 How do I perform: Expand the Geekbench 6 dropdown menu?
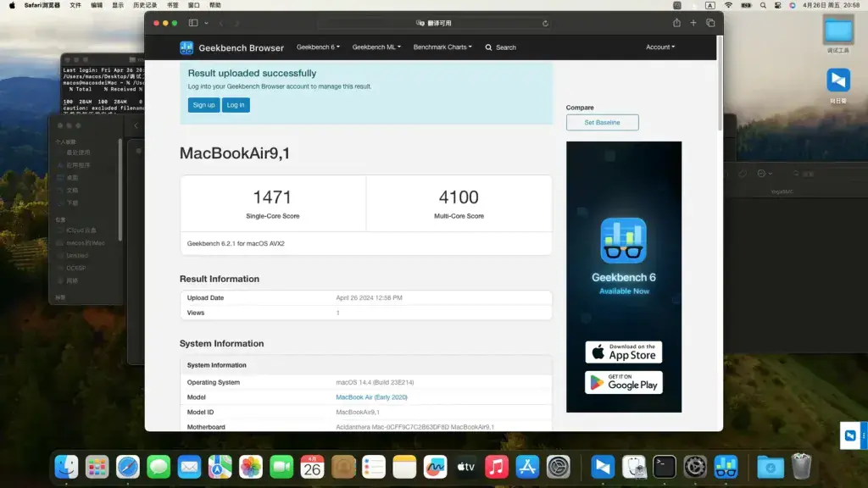pyautogui.click(x=319, y=47)
